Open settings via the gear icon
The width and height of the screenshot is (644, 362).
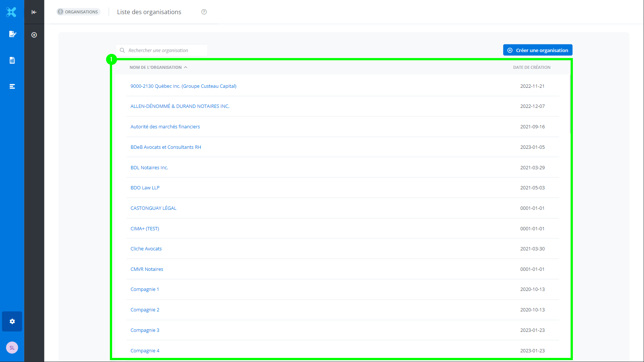[12, 321]
